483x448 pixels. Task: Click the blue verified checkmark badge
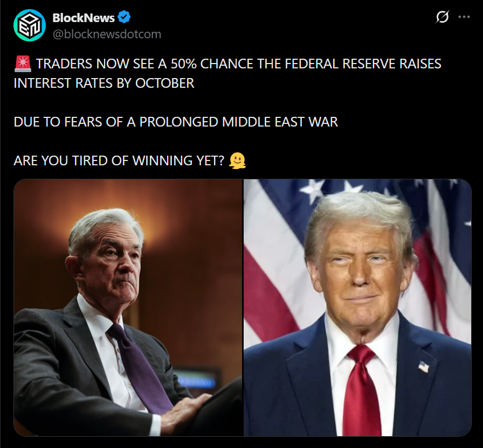[x=124, y=17]
